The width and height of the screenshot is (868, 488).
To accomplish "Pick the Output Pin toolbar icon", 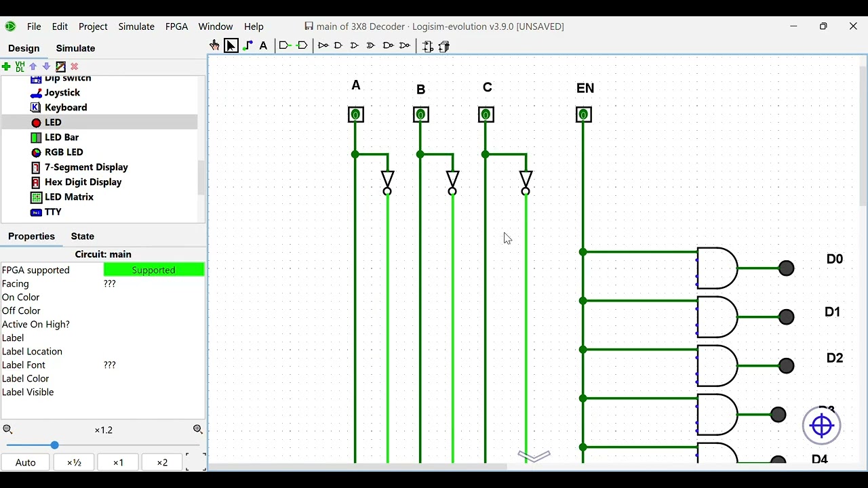I will tap(302, 45).
